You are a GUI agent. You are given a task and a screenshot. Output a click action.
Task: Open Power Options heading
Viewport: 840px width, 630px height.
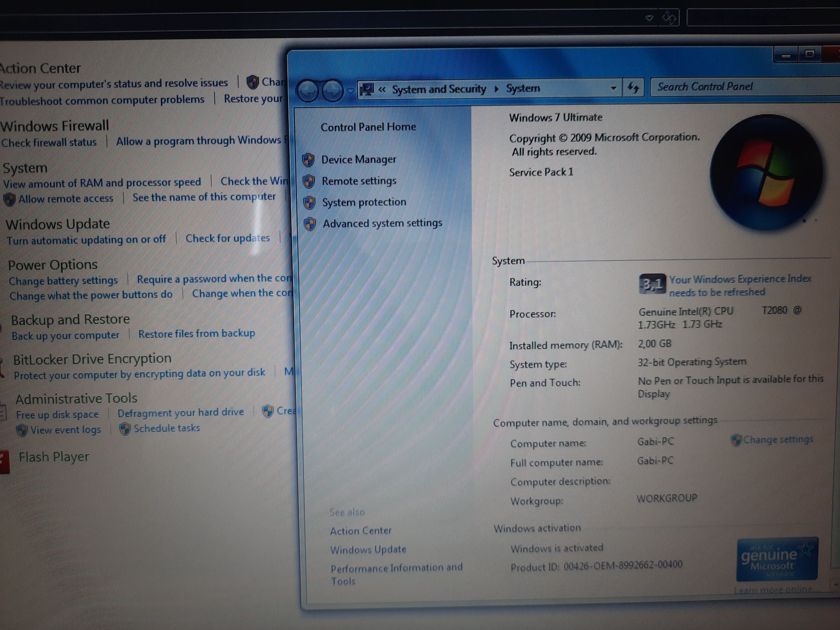coord(53,265)
